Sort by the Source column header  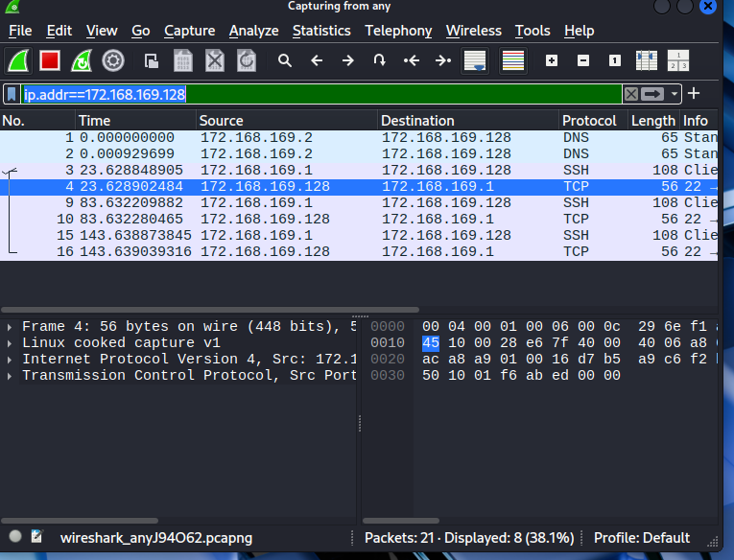pyautogui.click(x=287, y=121)
